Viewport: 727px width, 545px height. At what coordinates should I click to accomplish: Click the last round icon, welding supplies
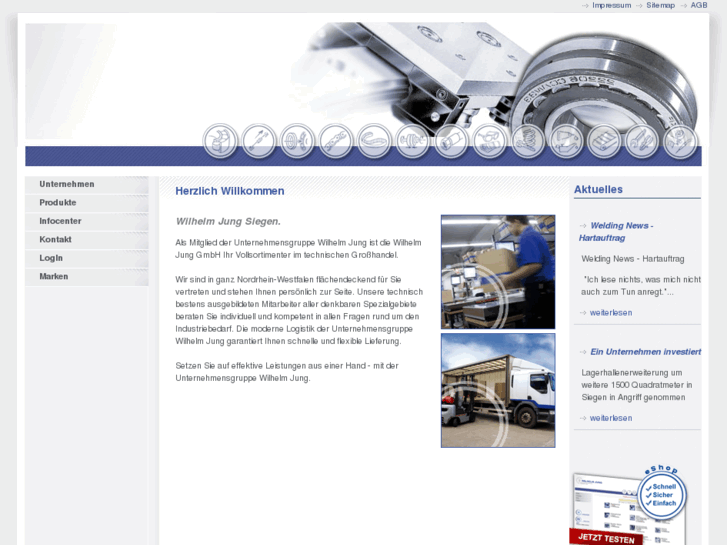click(680, 141)
